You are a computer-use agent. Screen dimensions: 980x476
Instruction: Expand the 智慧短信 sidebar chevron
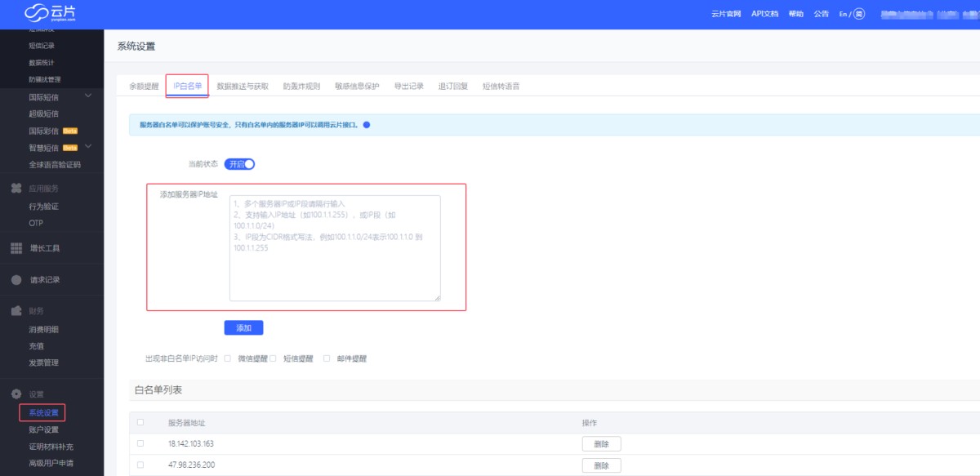88,147
